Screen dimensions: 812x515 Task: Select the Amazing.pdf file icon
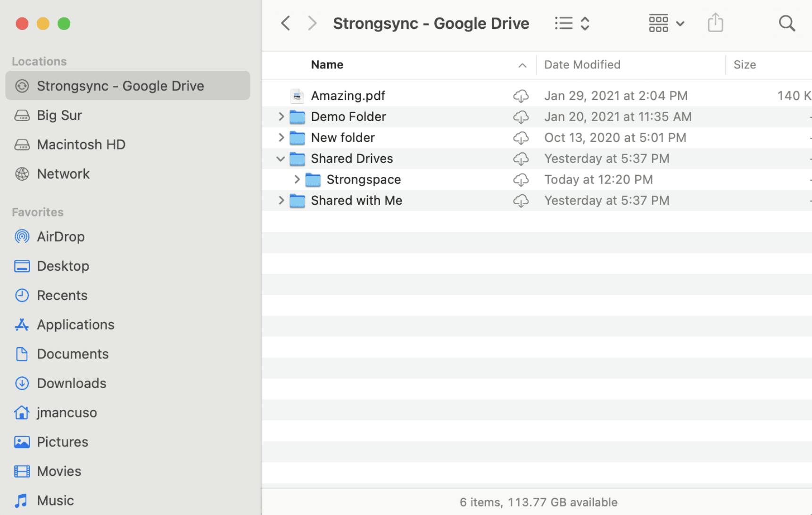coord(297,96)
